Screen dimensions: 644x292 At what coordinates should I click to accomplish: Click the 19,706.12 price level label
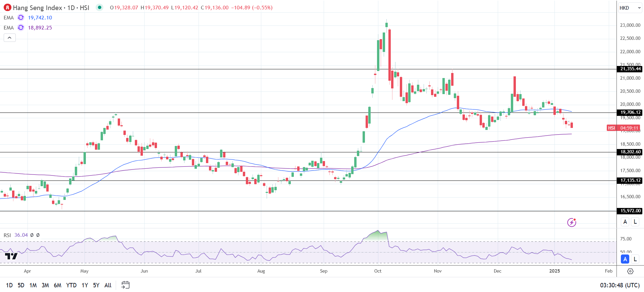630,113
